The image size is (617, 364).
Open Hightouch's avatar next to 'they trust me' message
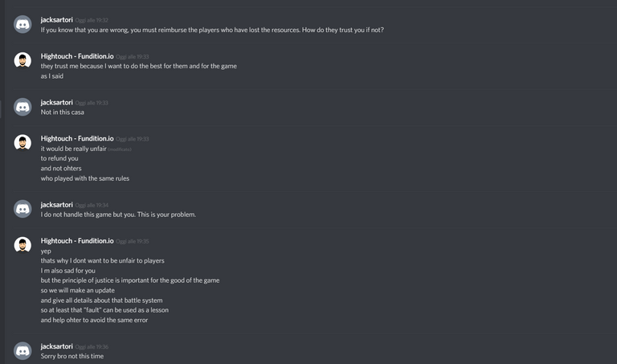point(22,60)
